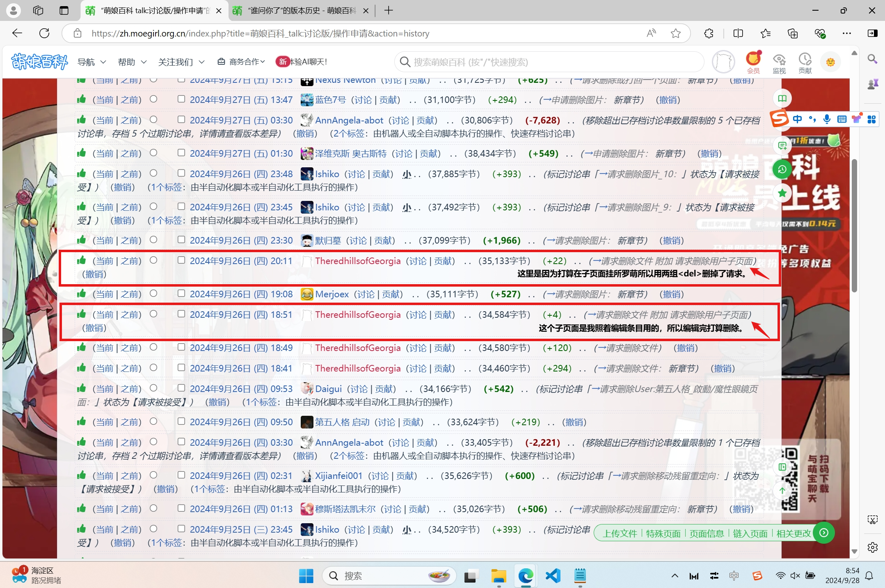Check checkbox for Daigui 09:53 revision
This screenshot has height=588, width=885.
[181, 388]
